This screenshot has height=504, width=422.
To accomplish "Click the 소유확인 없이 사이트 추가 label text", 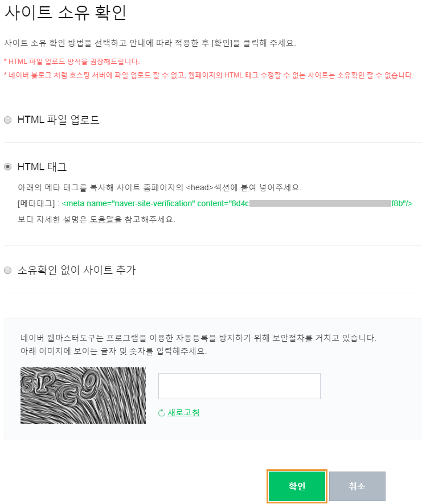I will [x=76, y=270].
